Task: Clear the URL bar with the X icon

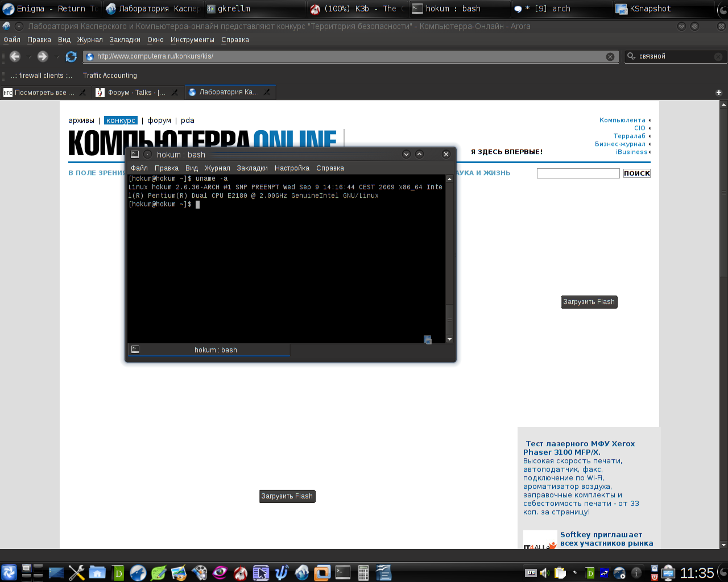Action: (610, 56)
